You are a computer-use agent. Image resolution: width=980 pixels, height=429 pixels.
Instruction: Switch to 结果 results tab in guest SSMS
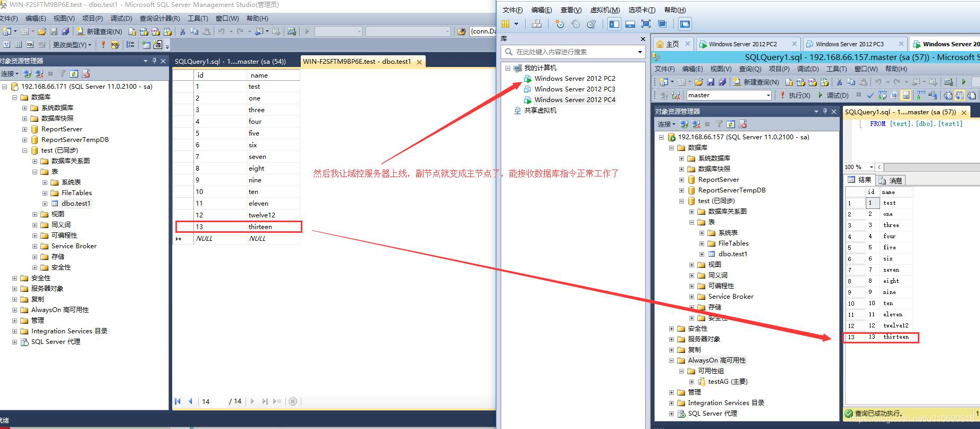860,180
